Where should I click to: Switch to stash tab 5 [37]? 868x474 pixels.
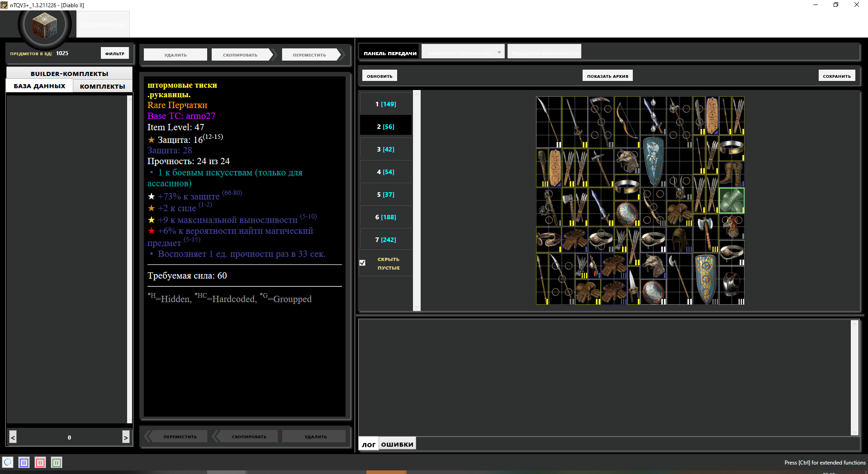coord(385,194)
